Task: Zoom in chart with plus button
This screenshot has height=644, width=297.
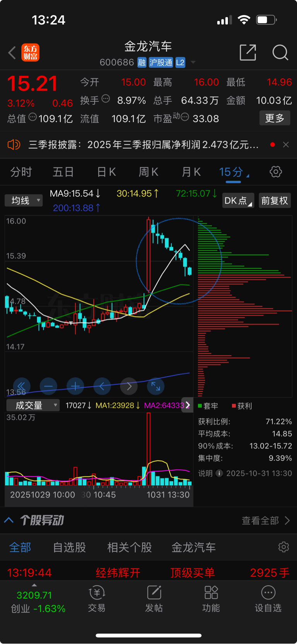Action: (x=75, y=386)
